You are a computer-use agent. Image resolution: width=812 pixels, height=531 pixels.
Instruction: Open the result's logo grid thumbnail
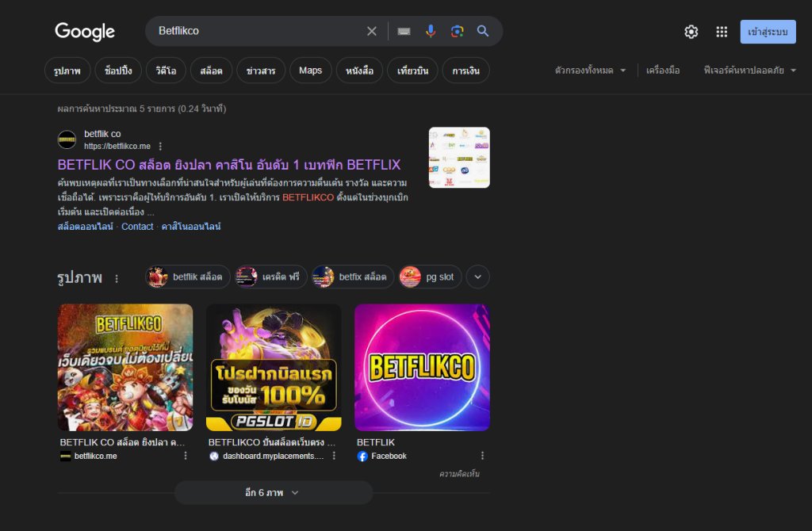tap(459, 158)
